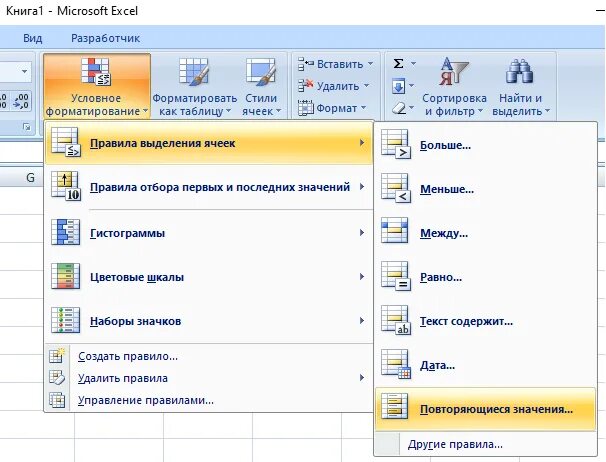Choose Между... rule
Image resolution: width=606 pixels, height=462 pixels.
(x=486, y=233)
